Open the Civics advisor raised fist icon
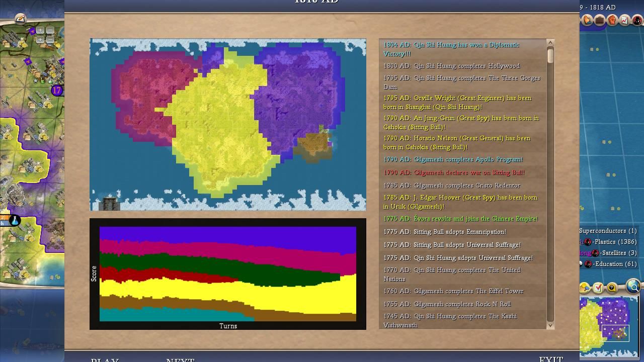The width and height of the screenshot is (644, 362). pyautogui.click(x=612, y=20)
